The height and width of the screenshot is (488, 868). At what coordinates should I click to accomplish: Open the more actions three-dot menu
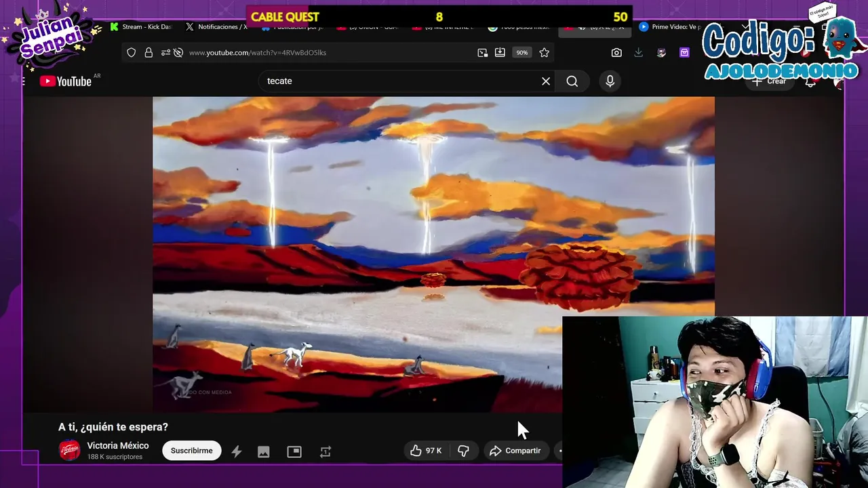(x=559, y=451)
